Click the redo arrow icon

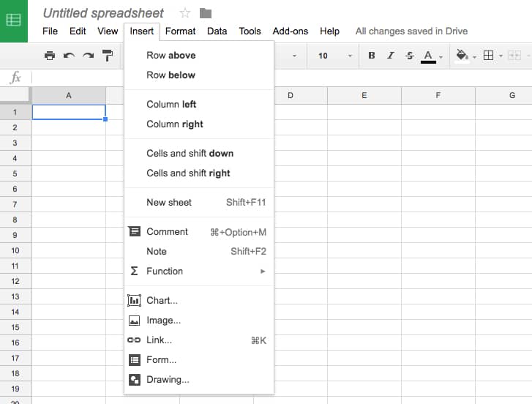pyautogui.click(x=88, y=56)
